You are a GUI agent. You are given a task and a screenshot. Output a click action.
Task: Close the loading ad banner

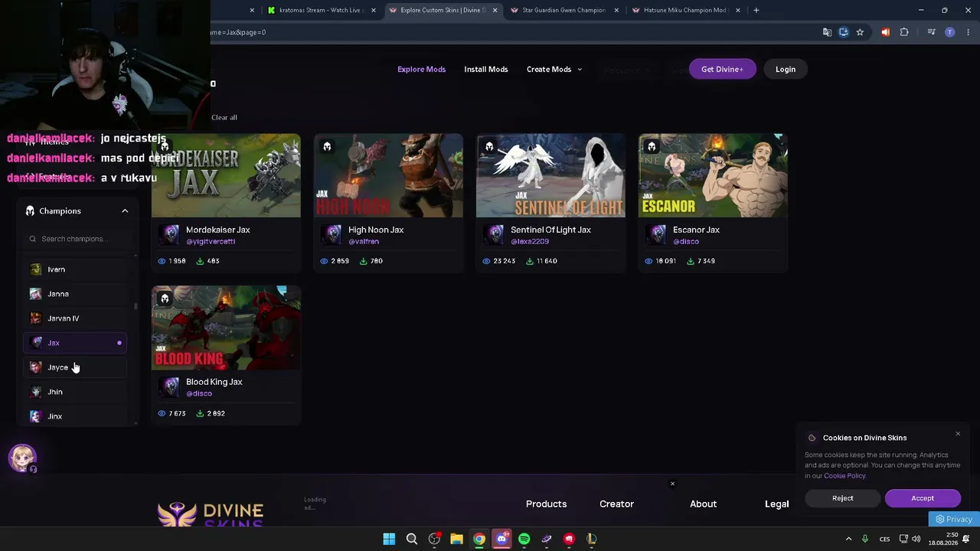[672, 484]
